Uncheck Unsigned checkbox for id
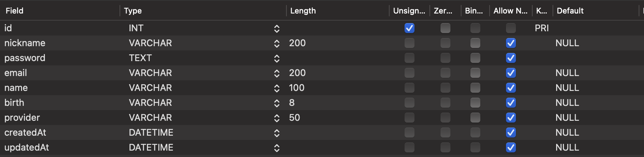The image size is (644, 157). 410,28
